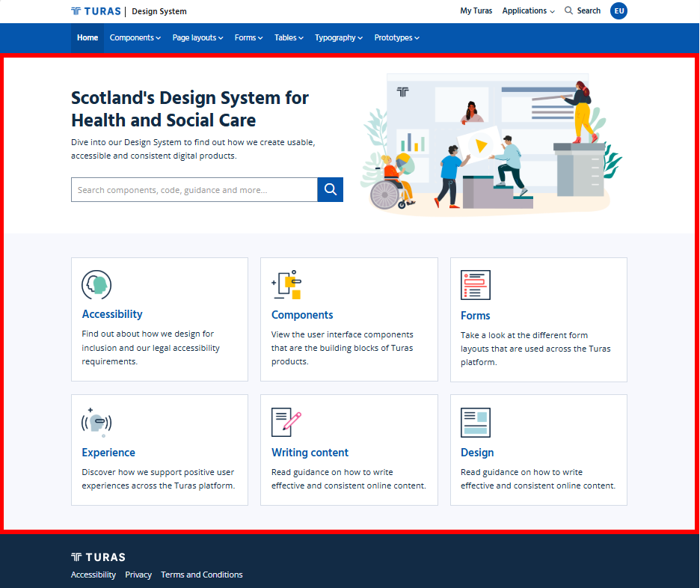Open the Writing content heading link
Image resolution: width=700 pixels, height=588 pixels.
point(310,453)
